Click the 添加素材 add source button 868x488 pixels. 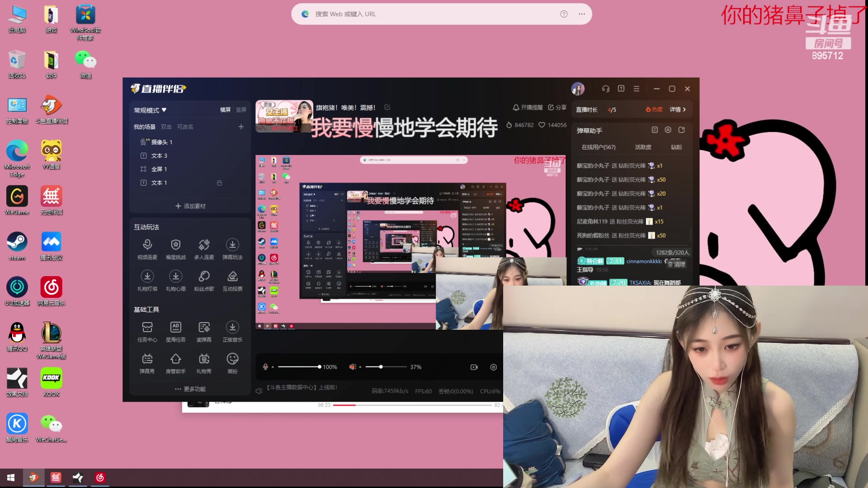coord(190,206)
